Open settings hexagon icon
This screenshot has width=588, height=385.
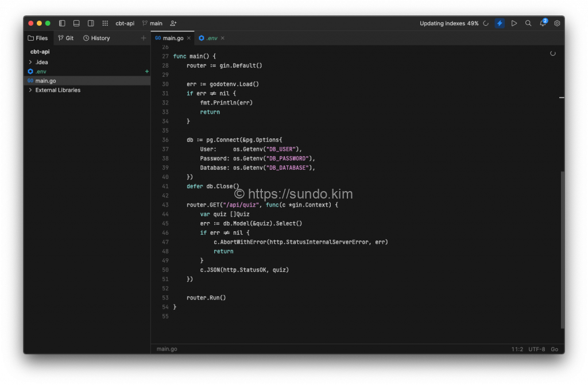(x=557, y=24)
